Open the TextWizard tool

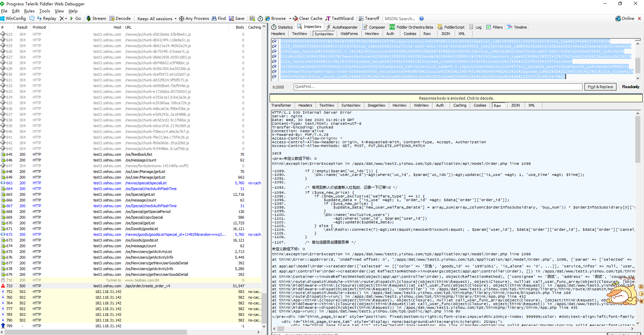pos(339,18)
